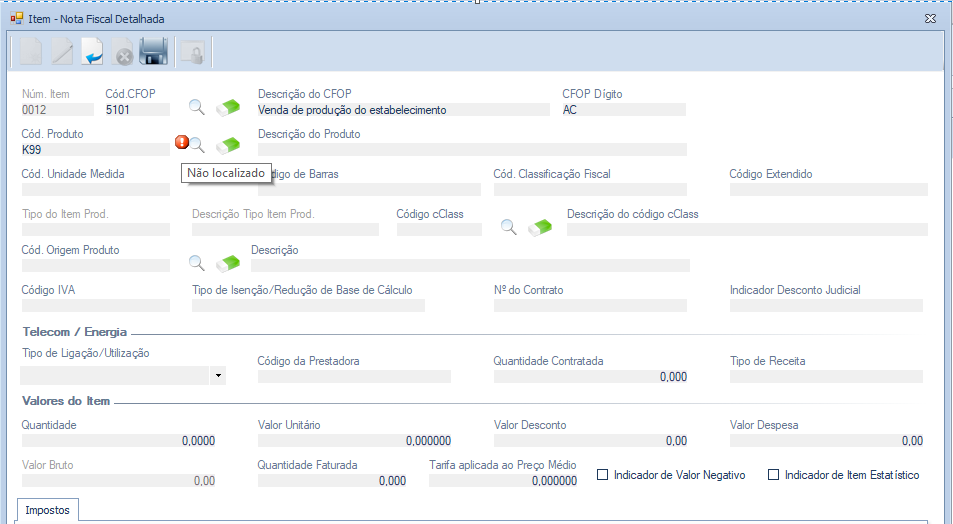Close the Item - Nota Fiscal Detalhada window
Image resolution: width=953 pixels, height=524 pixels.
pos(930,19)
